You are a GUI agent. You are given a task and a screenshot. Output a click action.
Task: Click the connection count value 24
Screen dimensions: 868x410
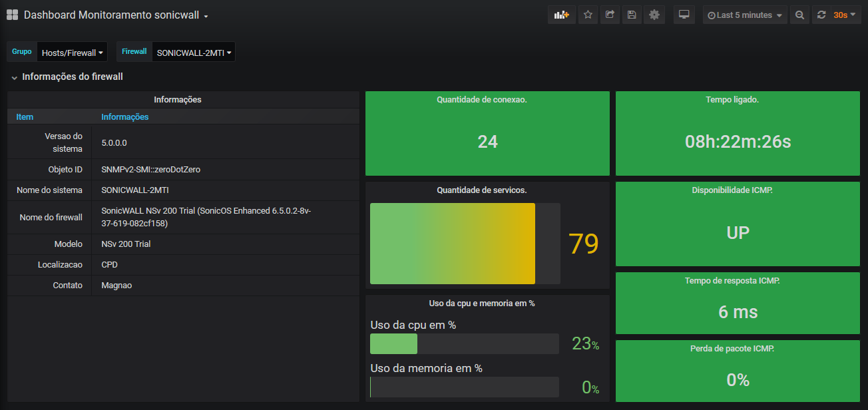point(488,141)
